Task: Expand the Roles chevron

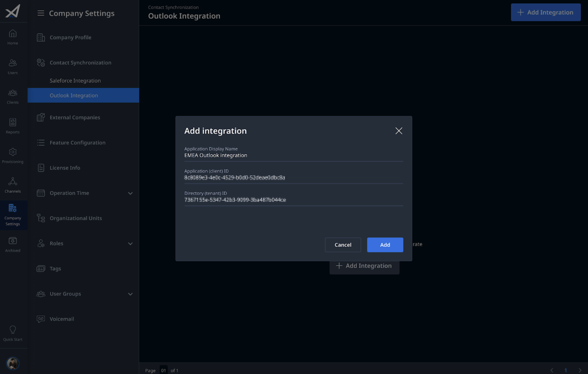Action: coord(130,244)
